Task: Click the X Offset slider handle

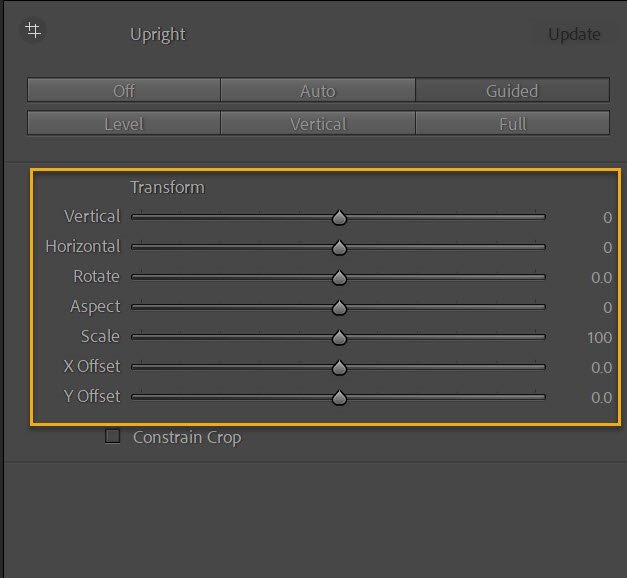Action: (339, 367)
